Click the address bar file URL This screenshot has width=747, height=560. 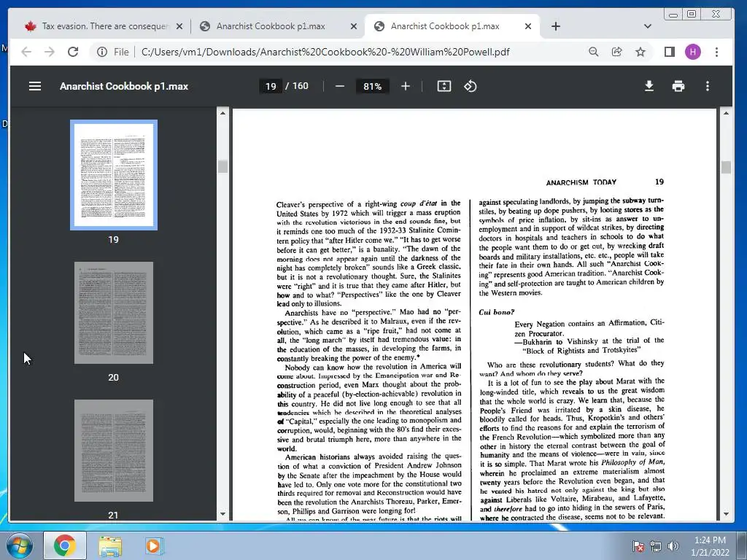pyautogui.click(x=325, y=52)
